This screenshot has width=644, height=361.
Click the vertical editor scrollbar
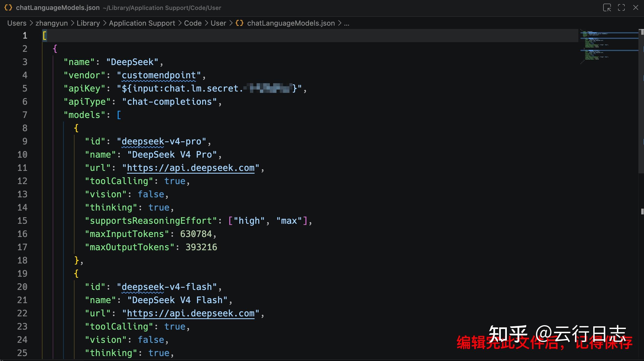[641, 101]
